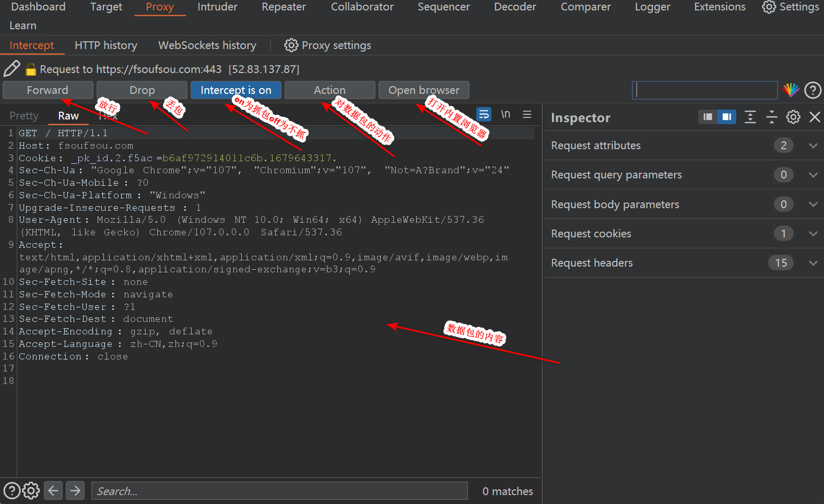
Task: Toggle non-printable characters \n display
Action: tap(505, 114)
